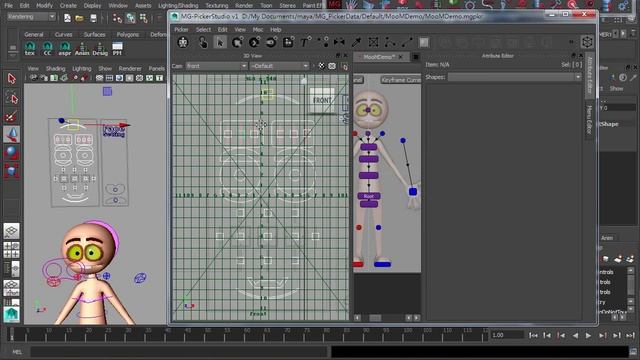Viewport: 640px width, 360px height.
Task: Select the move tool cone icon in Maya toolbox
Action: 11,135
